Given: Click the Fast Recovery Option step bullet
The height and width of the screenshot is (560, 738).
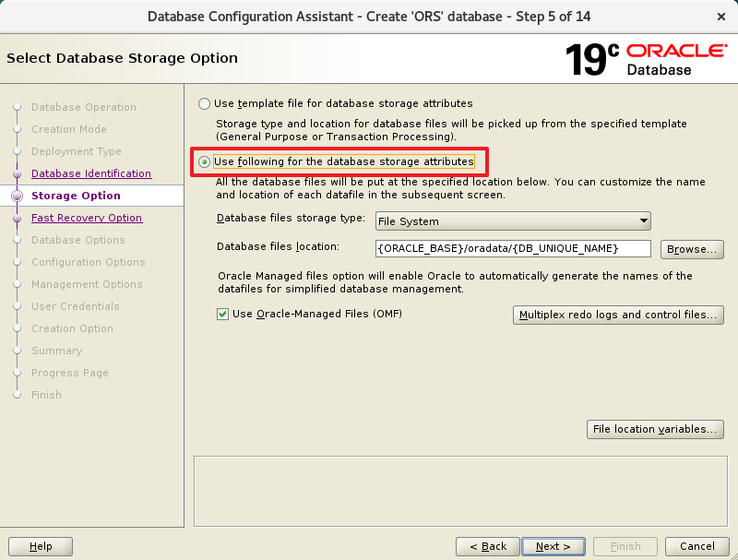Looking at the screenshot, I should tap(17, 219).
